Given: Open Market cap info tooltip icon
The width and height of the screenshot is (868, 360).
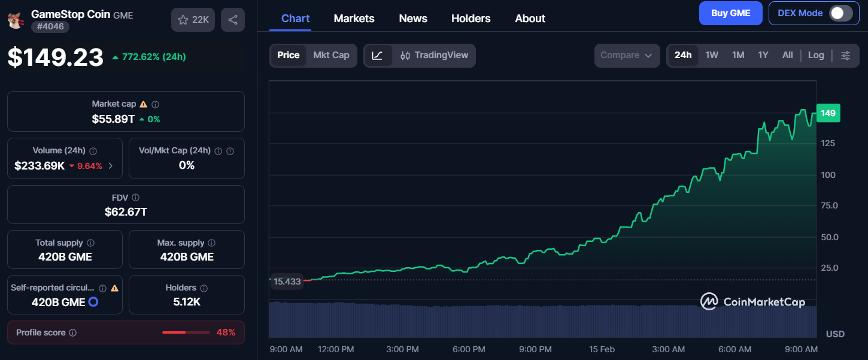Looking at the screenshot, I should point(155,104).
